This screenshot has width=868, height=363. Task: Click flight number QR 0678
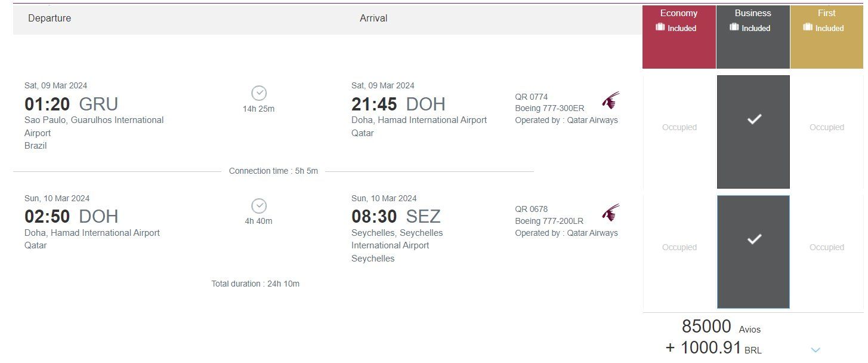(x=532, y=209)
